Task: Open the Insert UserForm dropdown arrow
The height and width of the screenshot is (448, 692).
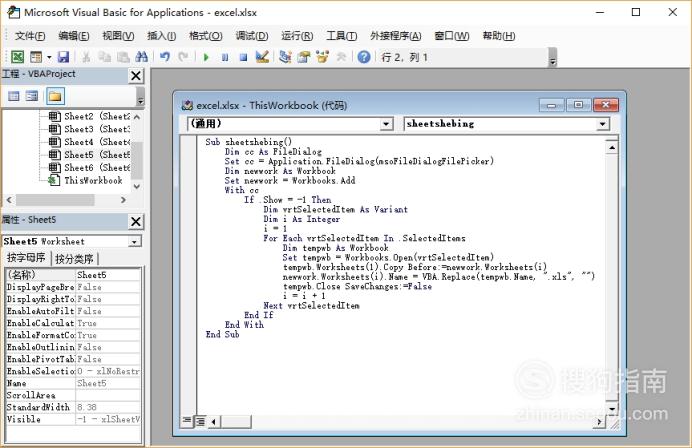Action: pos(49,57)
